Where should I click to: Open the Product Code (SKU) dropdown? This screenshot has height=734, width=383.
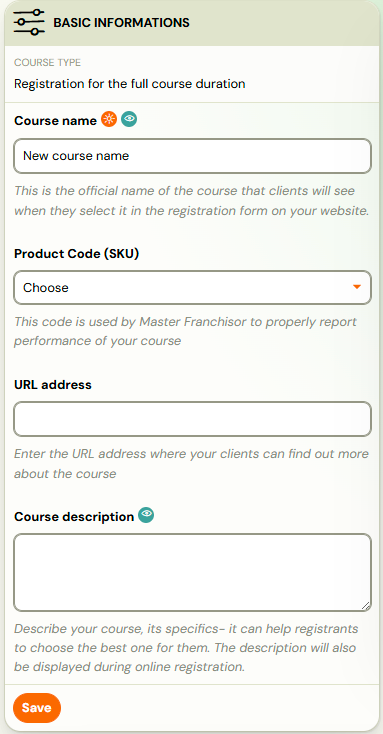coord(192,287)
